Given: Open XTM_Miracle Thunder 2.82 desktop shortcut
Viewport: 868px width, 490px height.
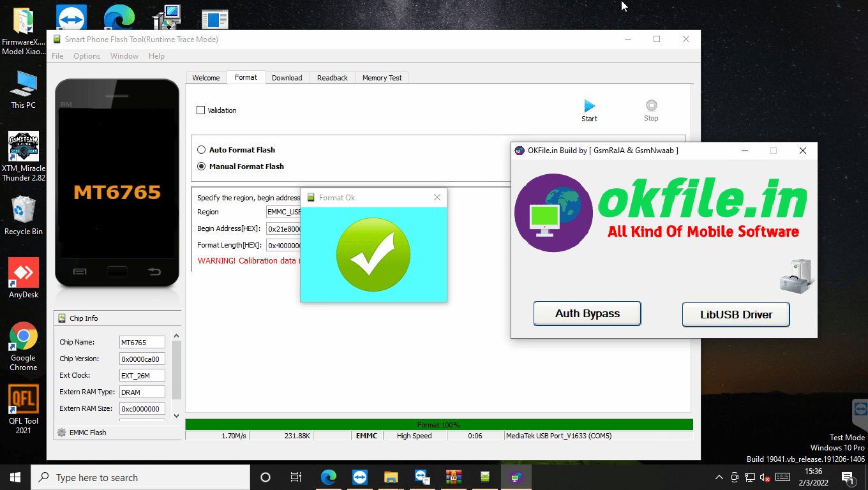Looking at the screenshot, I should coord(24,156).
